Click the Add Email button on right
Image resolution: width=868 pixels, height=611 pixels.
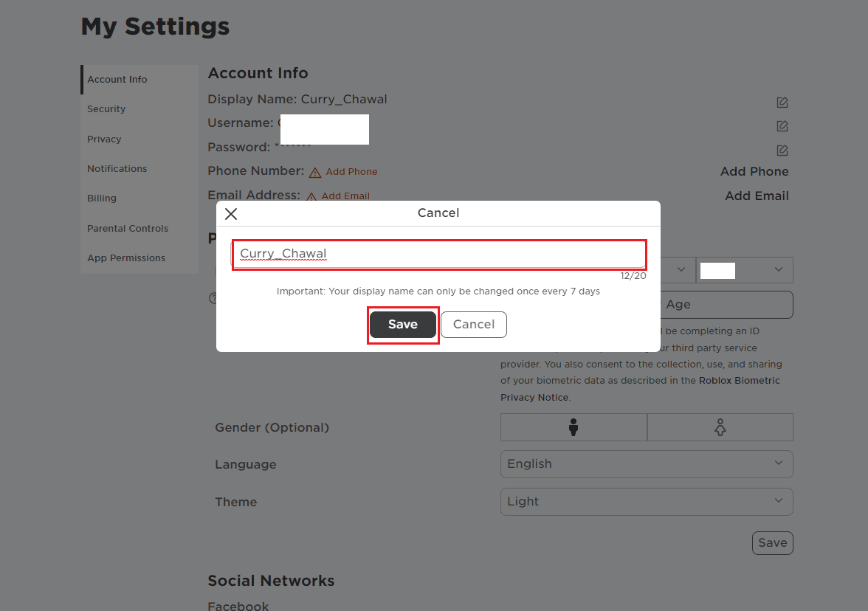757,196
